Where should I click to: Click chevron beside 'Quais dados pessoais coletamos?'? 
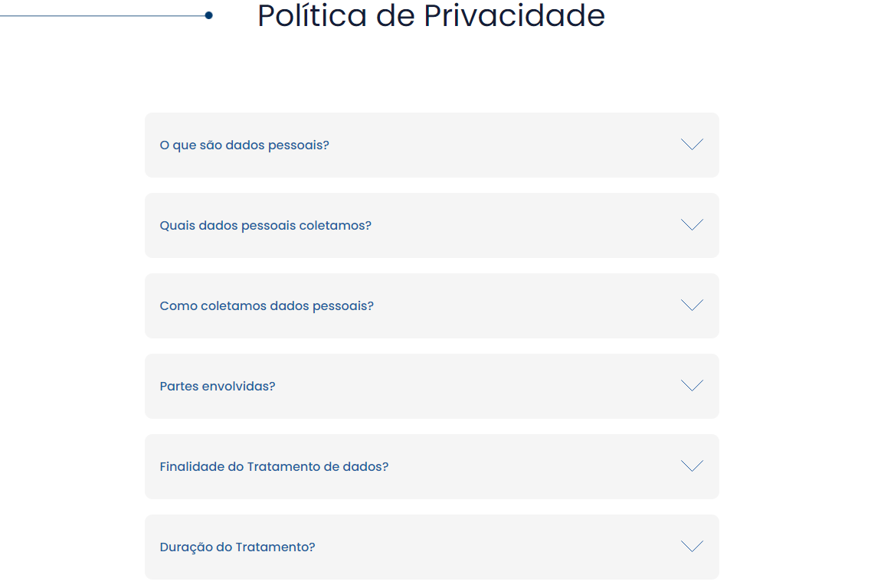point(692,225)
